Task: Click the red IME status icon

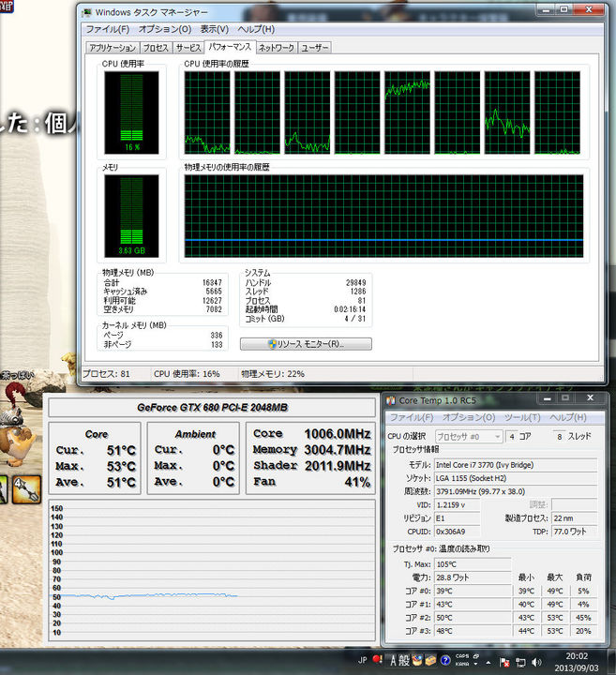Action: 377,659
